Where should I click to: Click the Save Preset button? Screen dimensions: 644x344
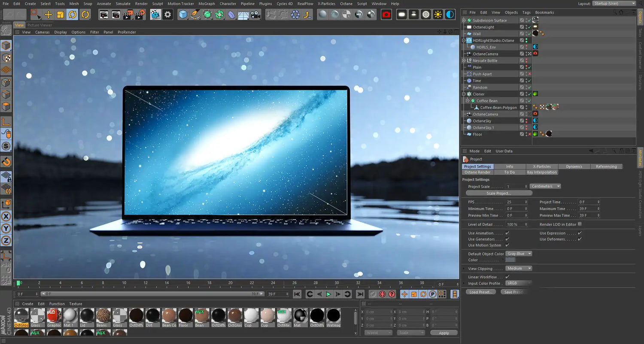[514, 292]
